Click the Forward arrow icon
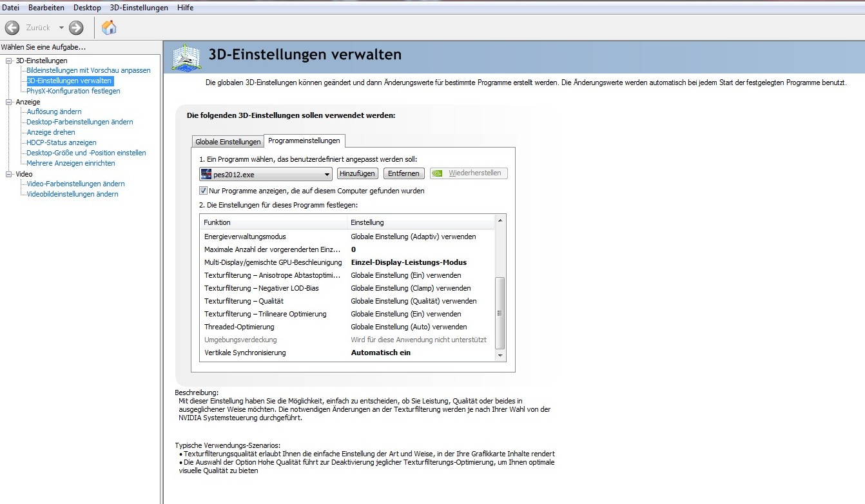The width and height of the screenshot is (865, 504). 76,28
